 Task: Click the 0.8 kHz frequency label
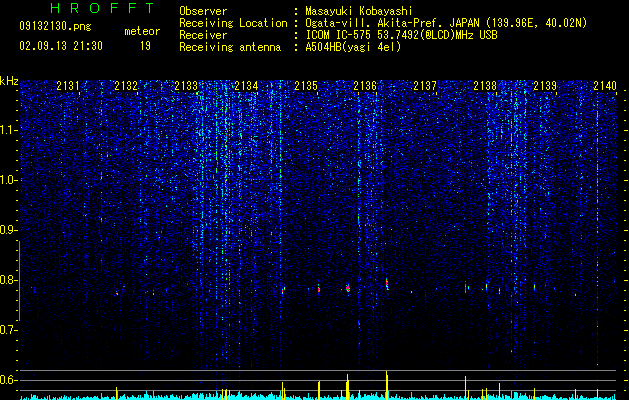tap(8, 280)
